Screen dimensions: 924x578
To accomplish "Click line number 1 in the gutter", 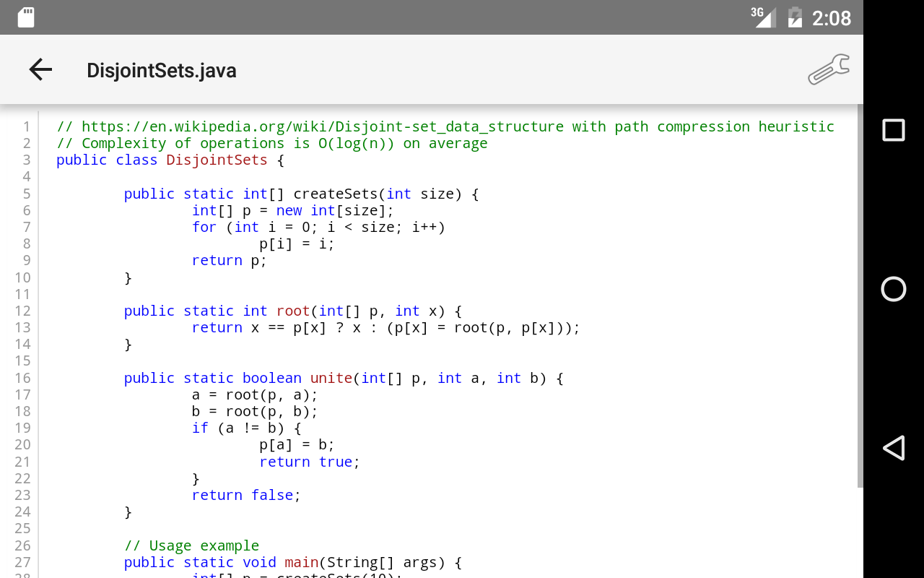I will pos(27,126).
